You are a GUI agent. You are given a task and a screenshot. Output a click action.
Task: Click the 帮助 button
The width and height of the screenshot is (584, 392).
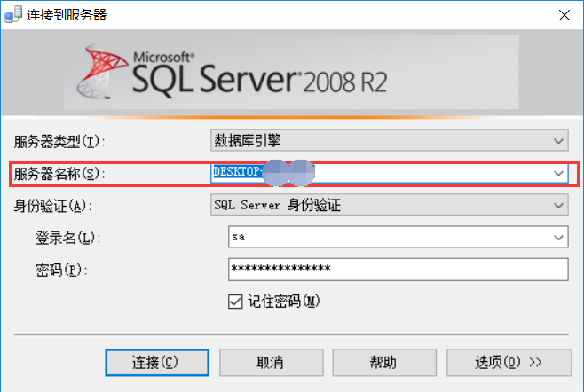point(384,362)
